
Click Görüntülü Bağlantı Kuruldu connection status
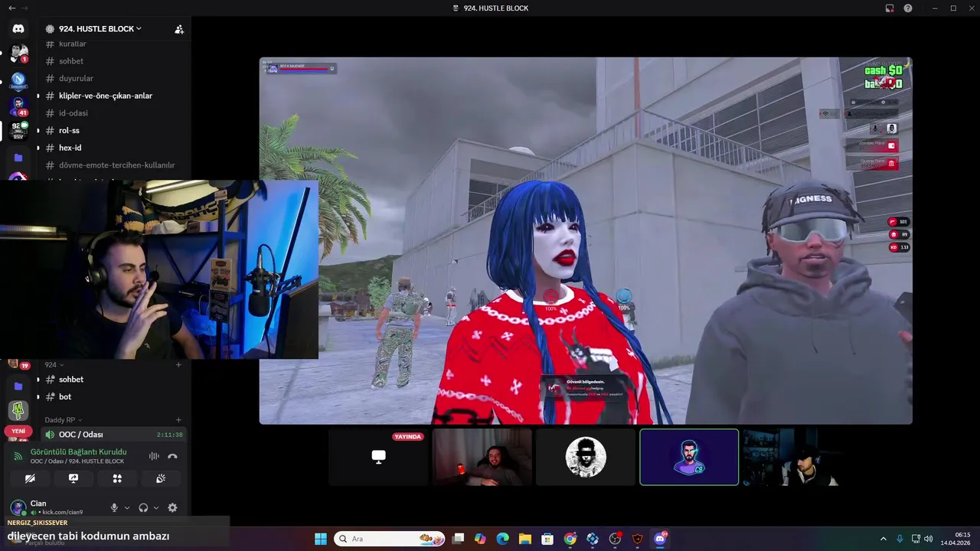click(x=78, y=452)
